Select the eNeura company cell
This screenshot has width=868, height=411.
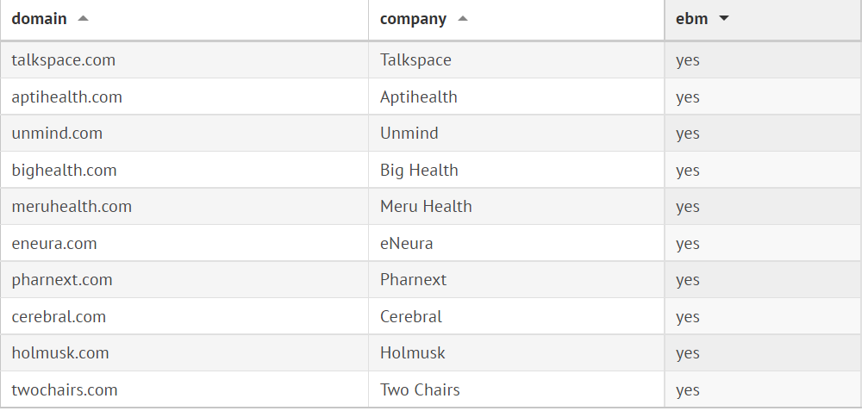[407, 243]
